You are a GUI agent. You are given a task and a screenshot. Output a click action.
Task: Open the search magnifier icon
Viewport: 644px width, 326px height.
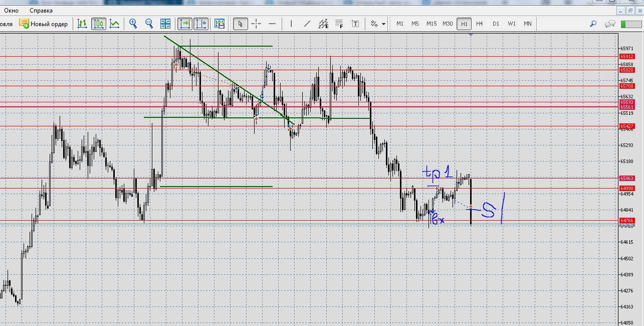[593, 24]
